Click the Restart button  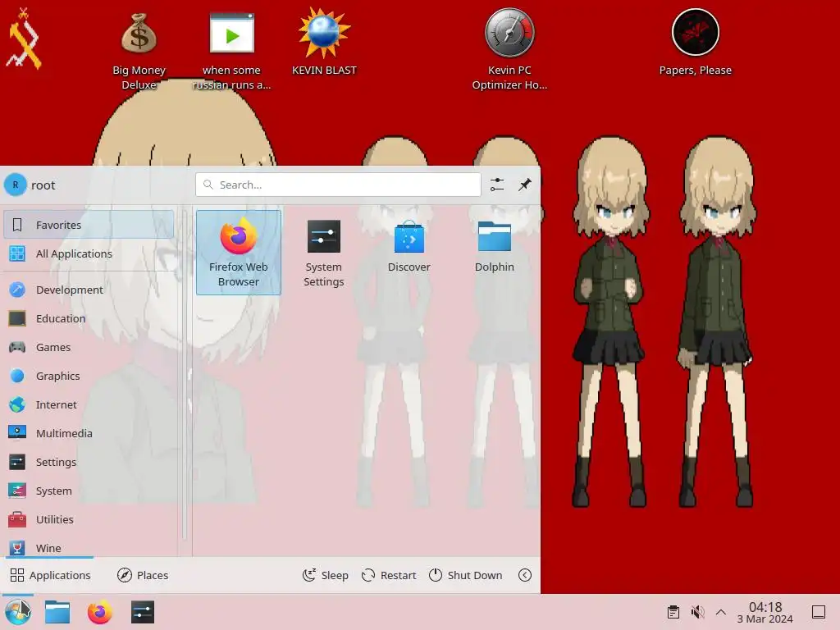[x=389, y=575]
